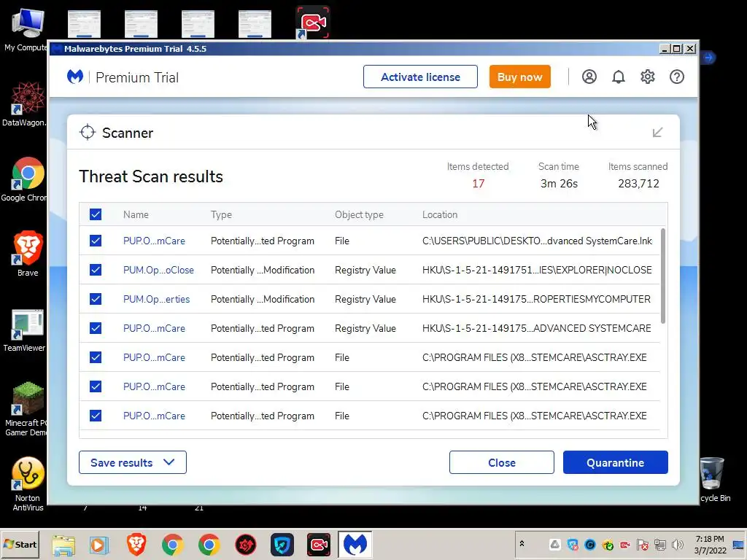
Task: Sort results by Type column
Action: [221, 215]
